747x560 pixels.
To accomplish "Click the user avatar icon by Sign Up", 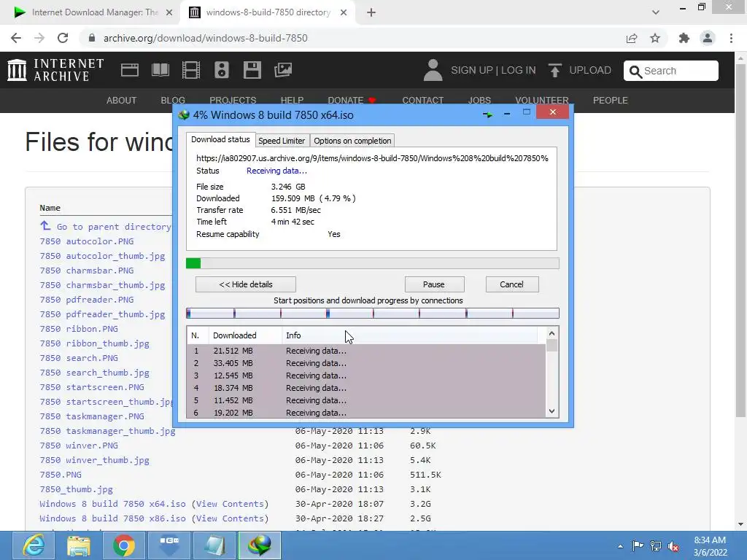I will [433, 70].
